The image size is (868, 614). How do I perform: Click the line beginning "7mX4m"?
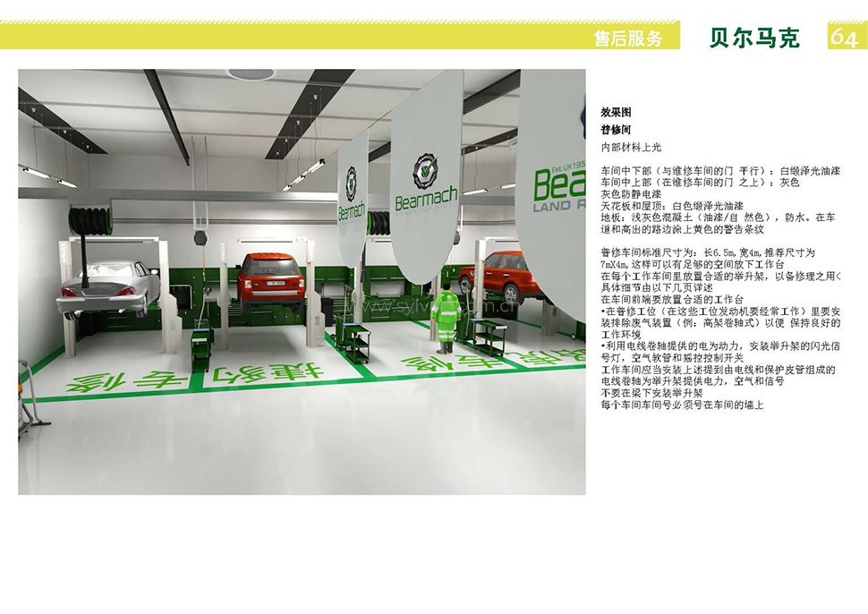[x=692, y=264]
